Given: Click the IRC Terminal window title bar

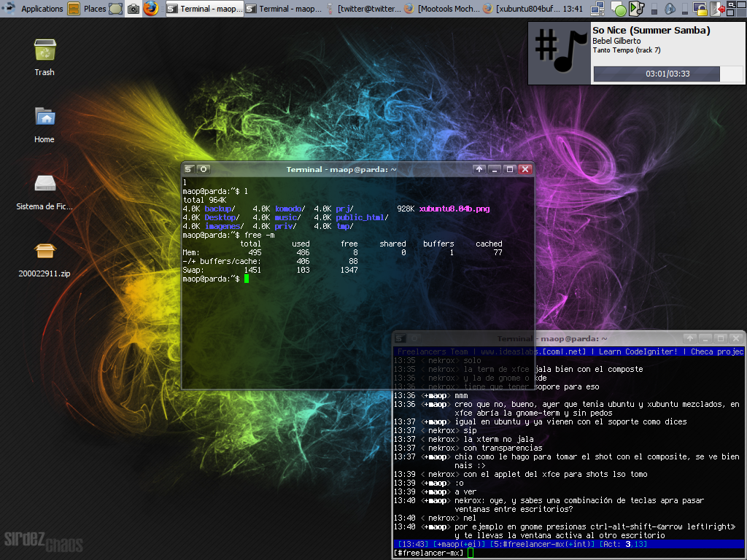Looking at the screenshot, I should pos(552,338).
